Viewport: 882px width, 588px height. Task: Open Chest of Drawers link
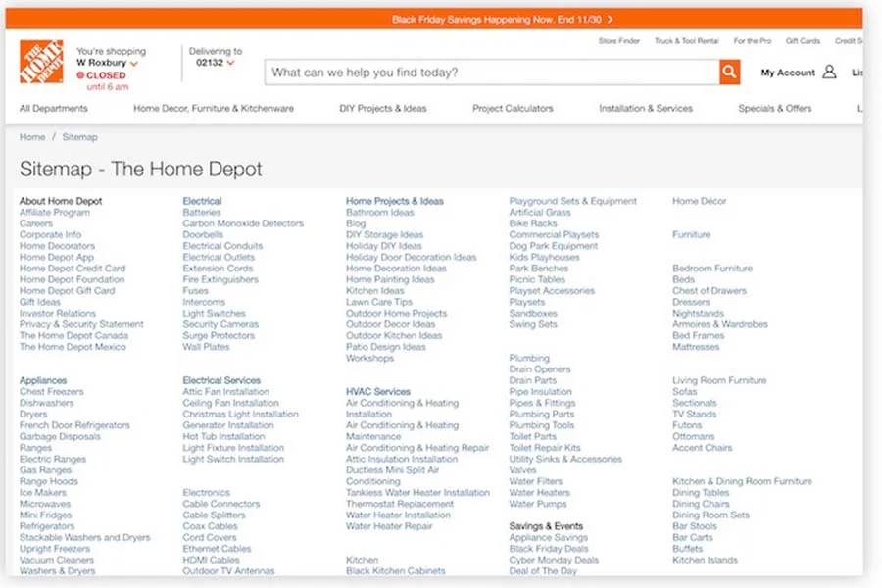click(x=710, y=291)
